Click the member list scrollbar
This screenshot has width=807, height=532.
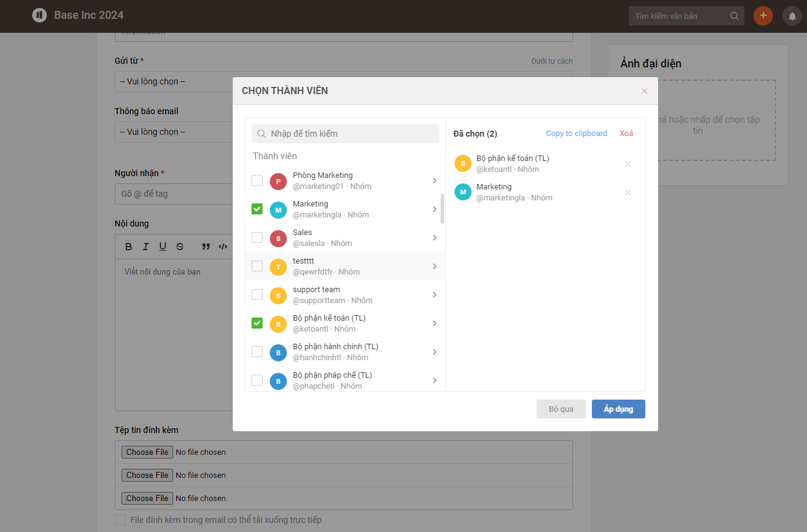442,208
